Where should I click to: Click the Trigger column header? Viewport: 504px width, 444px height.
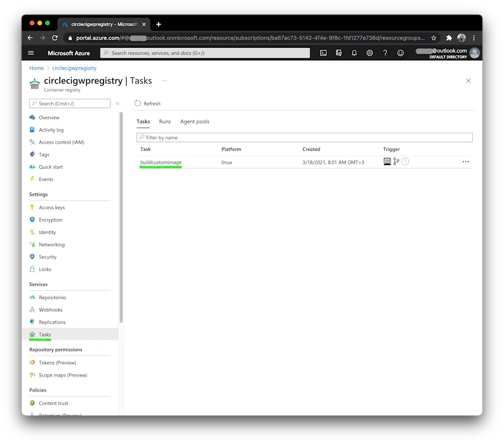pos(391,149)
